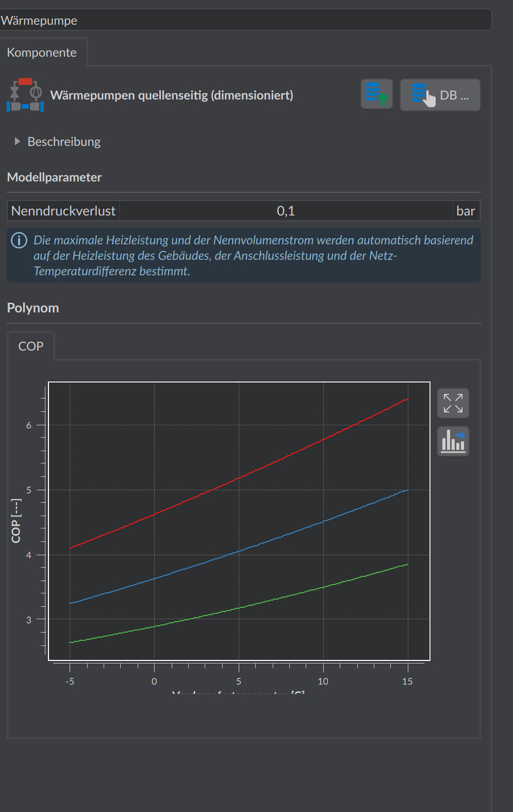This screenshot has width=513, height=812.
Task: Click the bar unit cell
Action: tap(466, 211)
